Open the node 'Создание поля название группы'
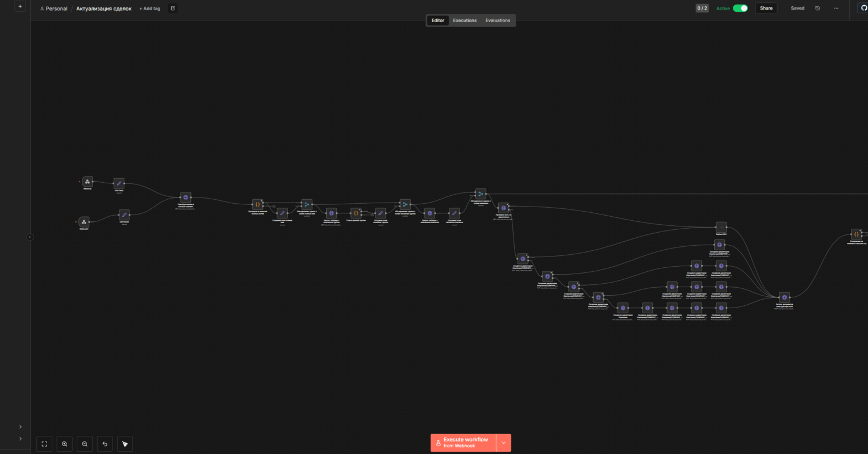The width and height of the screenshot is (868, 454). (x=381, y=213)
